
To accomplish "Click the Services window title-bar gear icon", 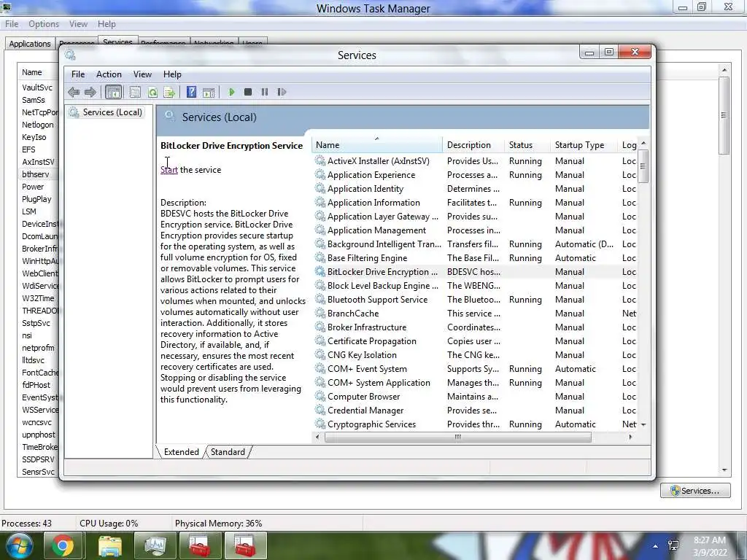I will pyautogui.click(x=71, y=55).
